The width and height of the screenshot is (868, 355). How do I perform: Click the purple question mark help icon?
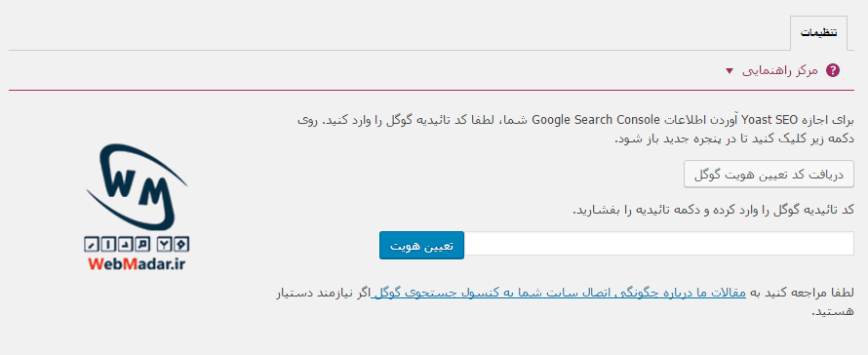(833, 70)
